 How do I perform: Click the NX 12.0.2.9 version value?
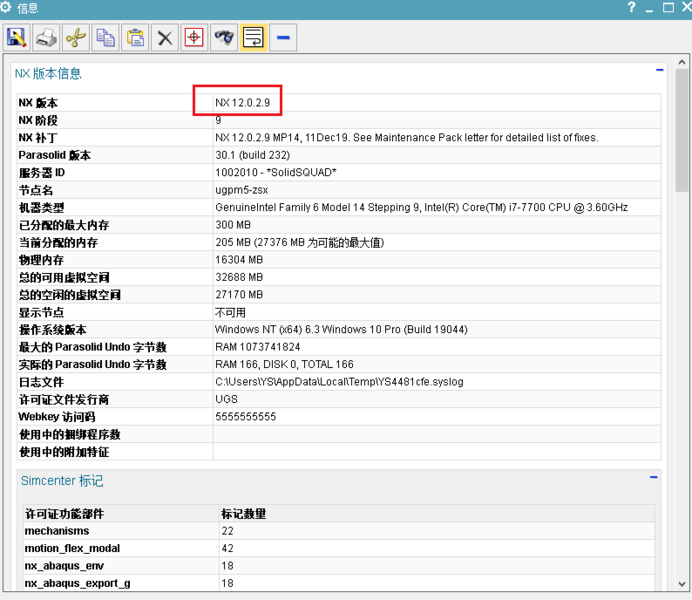pyautogui.click(x=243, y=103)
